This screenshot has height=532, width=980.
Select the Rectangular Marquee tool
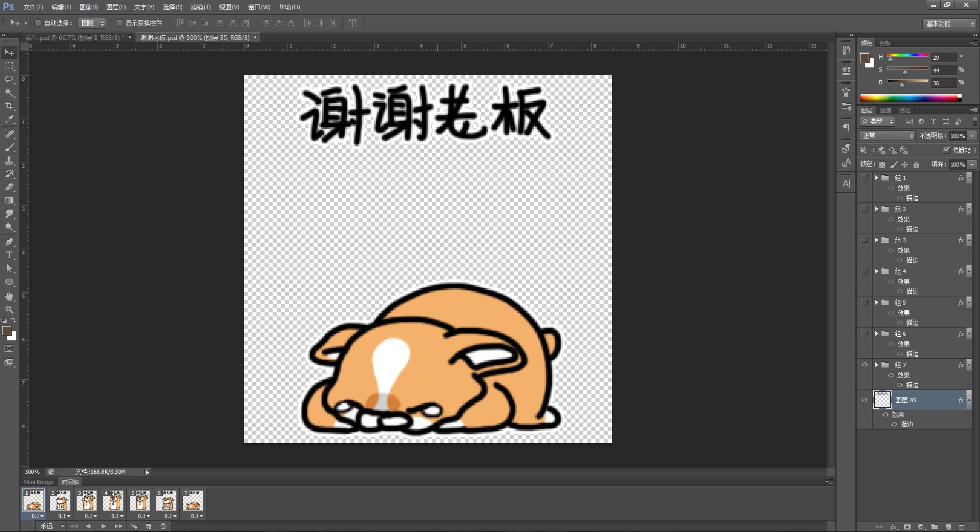click(9, 66)
